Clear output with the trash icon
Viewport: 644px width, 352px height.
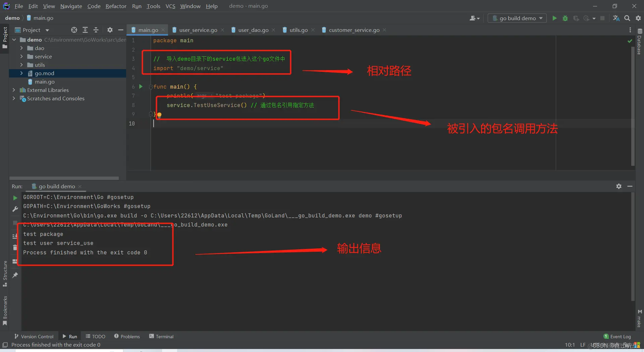click(x=15, y=248)
